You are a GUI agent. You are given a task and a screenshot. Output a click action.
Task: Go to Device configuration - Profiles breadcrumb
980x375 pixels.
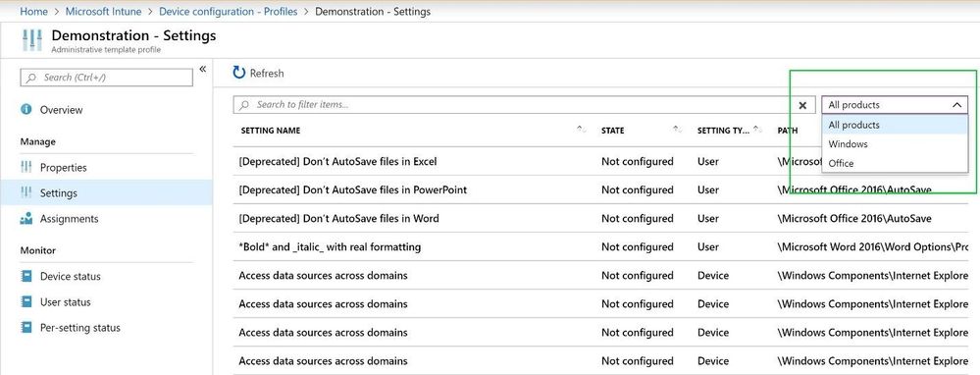coord(229,11)
